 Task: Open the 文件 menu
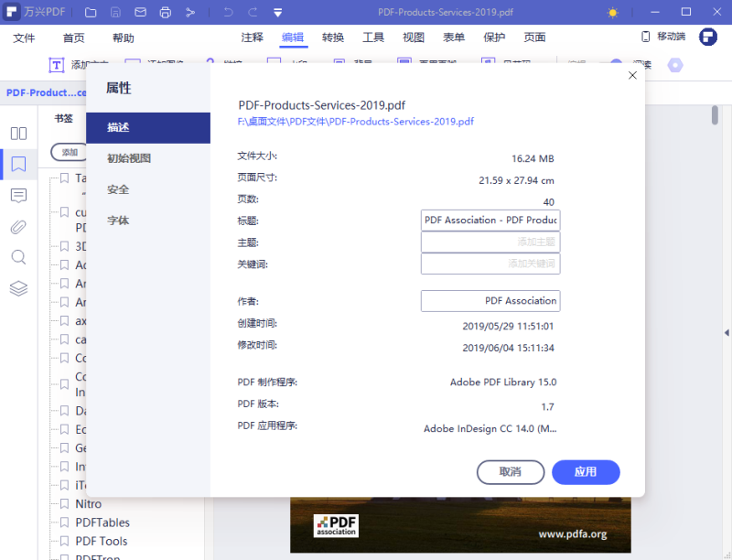pyautogui.click(x=24, y=38)
